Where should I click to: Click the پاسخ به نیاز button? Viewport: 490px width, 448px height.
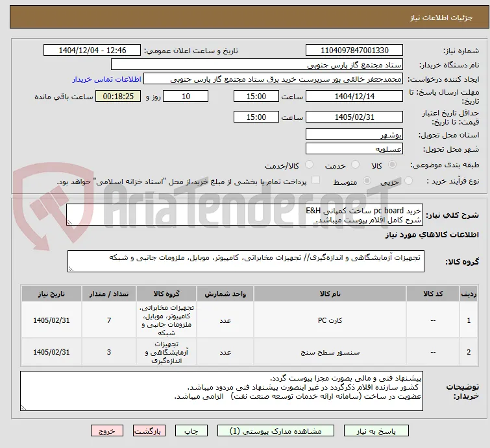376,431
